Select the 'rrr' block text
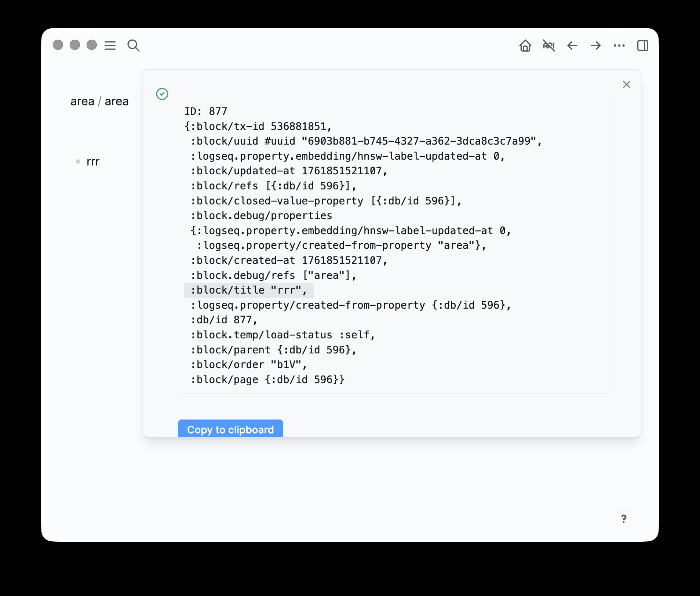 coord(93,161)
